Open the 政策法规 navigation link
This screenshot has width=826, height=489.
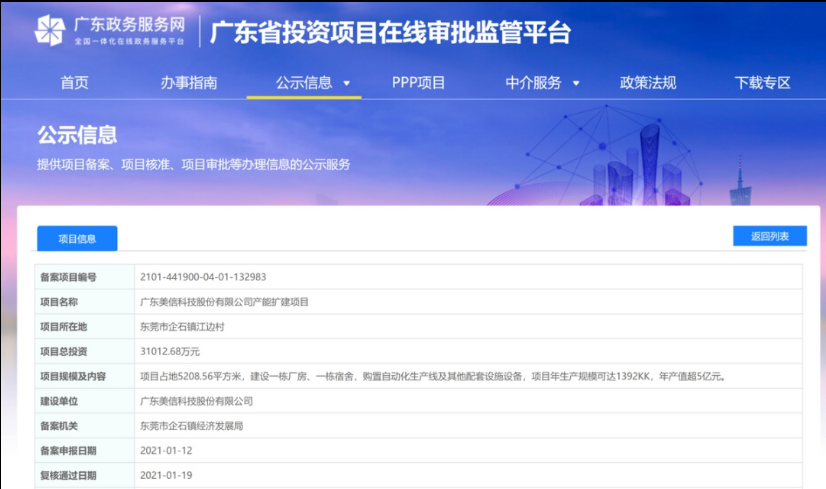(x=648, y=83)
